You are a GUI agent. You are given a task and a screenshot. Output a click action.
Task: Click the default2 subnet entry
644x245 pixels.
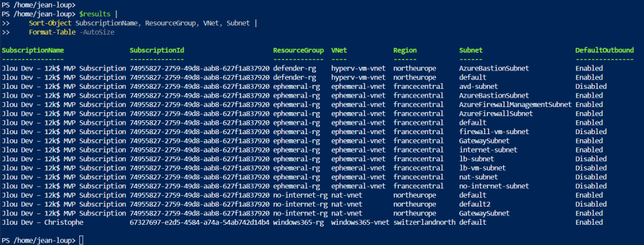[475, 204]
